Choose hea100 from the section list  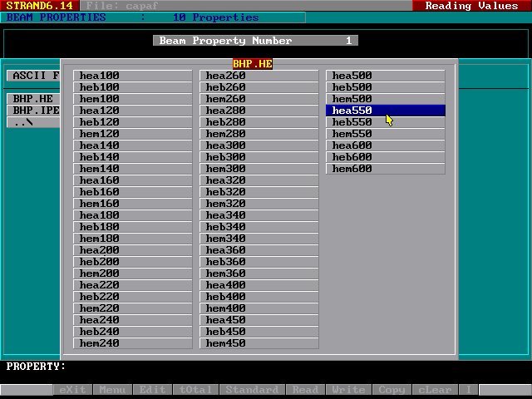(133, 76)
